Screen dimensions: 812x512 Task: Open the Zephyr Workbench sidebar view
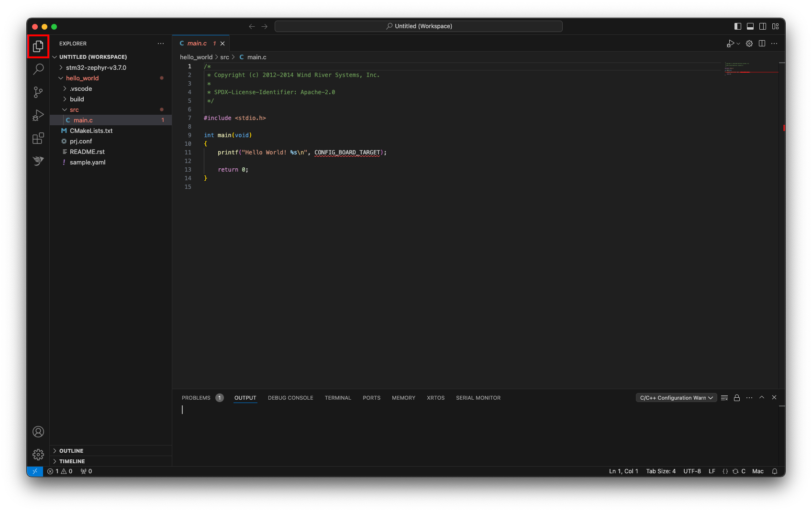pyautogui.click(x=38, y=161)
